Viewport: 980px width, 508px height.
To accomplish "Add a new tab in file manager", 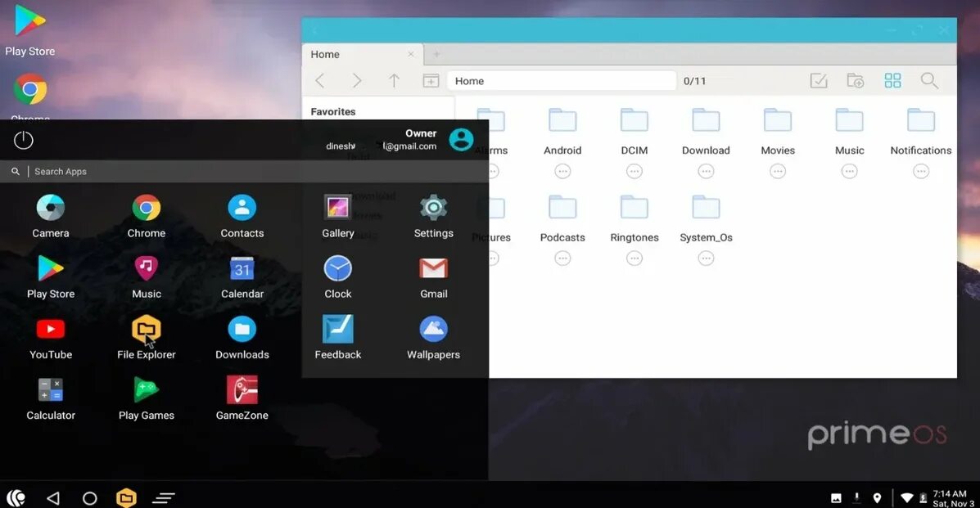I will tap(436, 54).
